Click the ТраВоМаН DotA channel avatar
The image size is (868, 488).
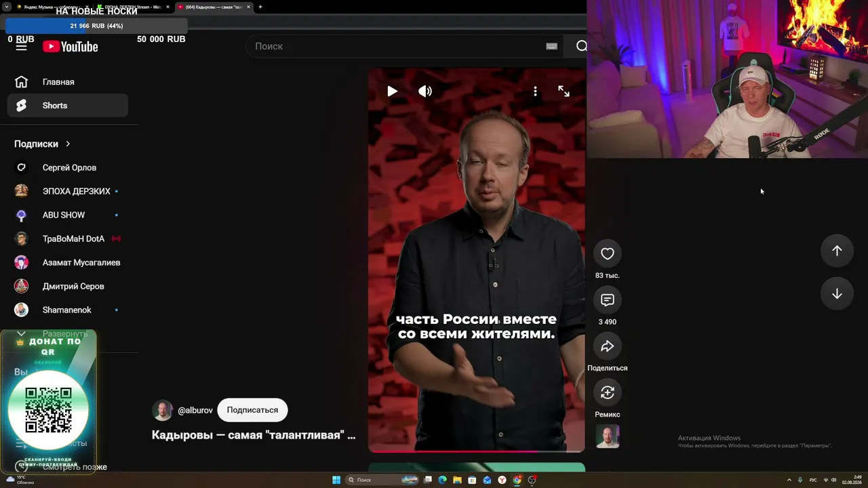(x=22, y=239)
